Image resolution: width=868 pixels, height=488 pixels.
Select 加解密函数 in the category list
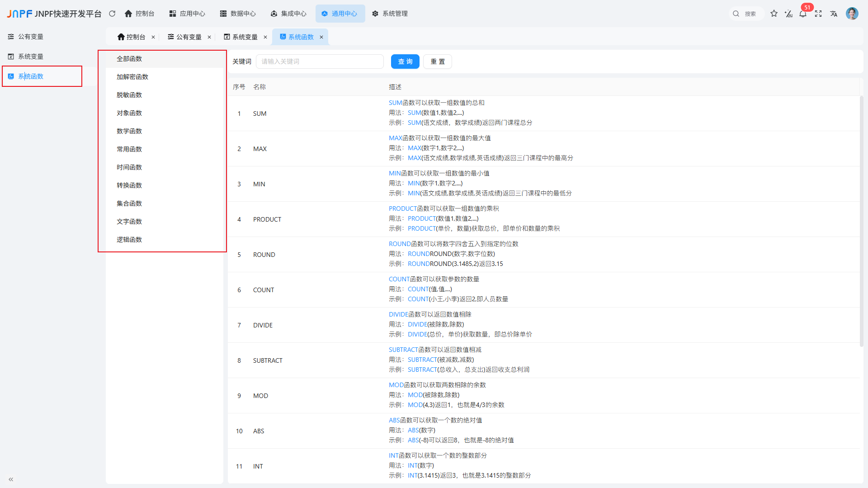pyautogui.click(x=132, y=77)
